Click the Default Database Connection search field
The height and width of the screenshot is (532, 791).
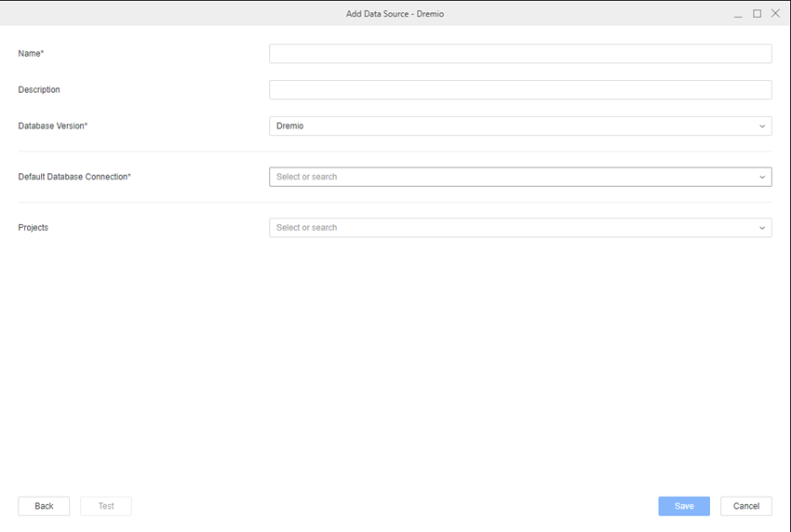pyautogui.click(x=512, y=177)
